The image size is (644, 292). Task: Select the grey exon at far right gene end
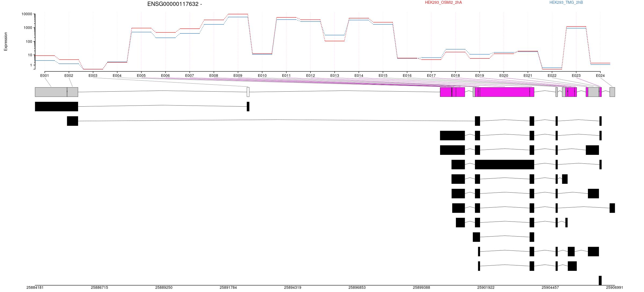point(612,92)
